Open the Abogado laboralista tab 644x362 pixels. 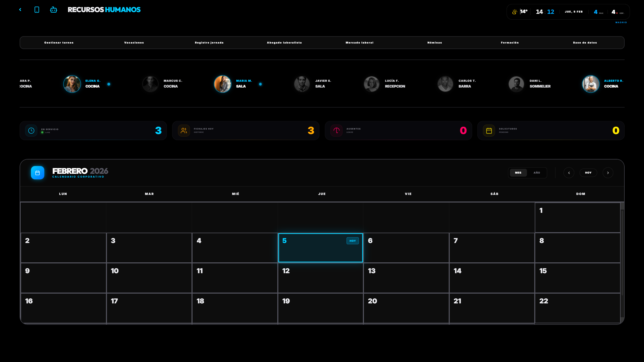point(284,43)
